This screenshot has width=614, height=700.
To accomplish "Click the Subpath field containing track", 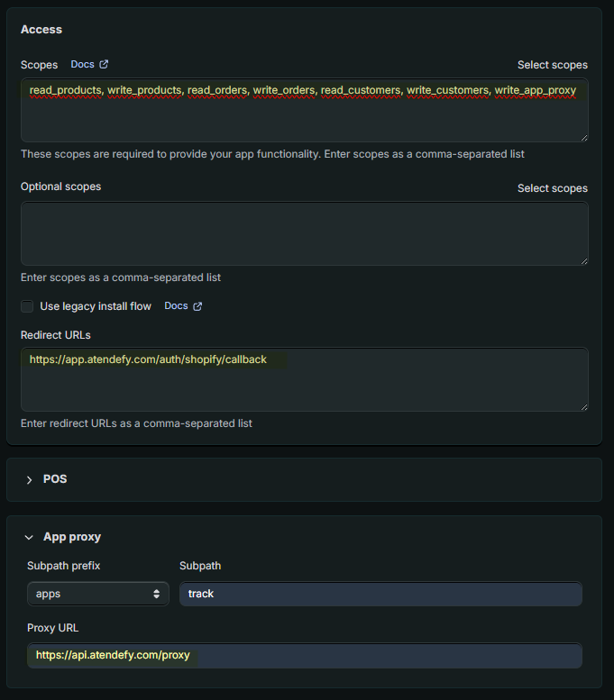I will pyautogui.click(x=380, y=594).
